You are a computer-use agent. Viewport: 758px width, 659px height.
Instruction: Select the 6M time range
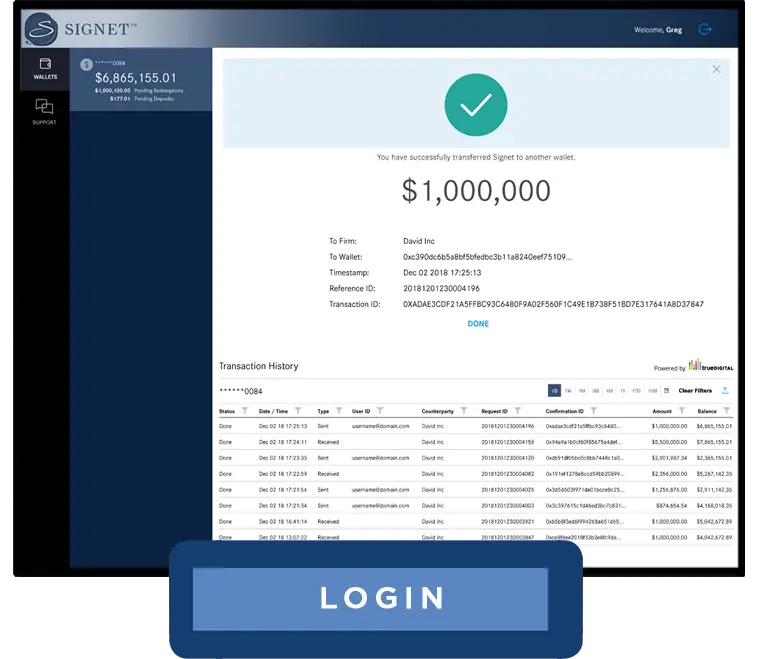609,391
